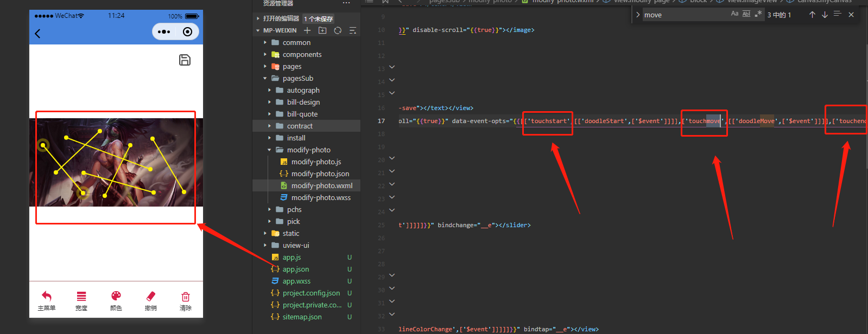Go to previous search match

pyautogui.click(x=812, y=15)
